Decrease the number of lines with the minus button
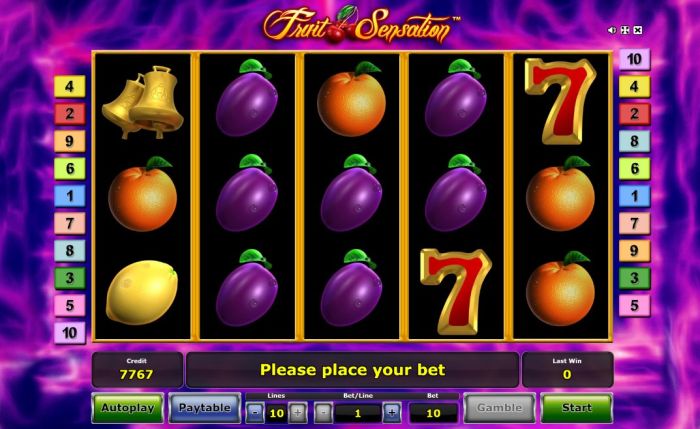The height and width of the screenshot is (429, 700). coord(254,413)
